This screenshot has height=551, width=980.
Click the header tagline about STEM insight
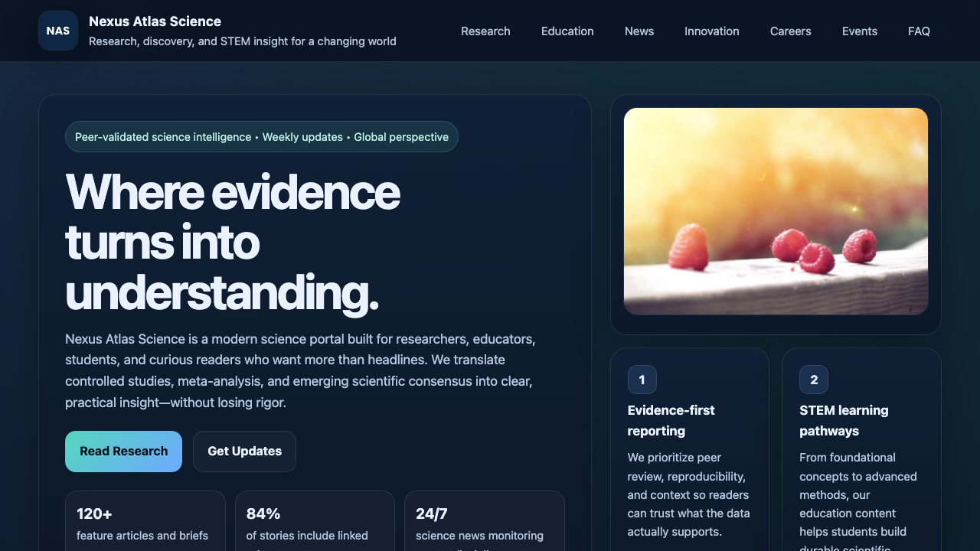(x=243, y=41)
